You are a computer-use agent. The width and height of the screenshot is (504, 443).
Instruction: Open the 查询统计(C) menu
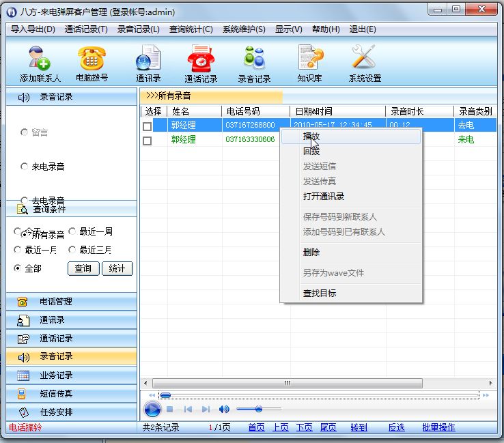coord(191,29)
